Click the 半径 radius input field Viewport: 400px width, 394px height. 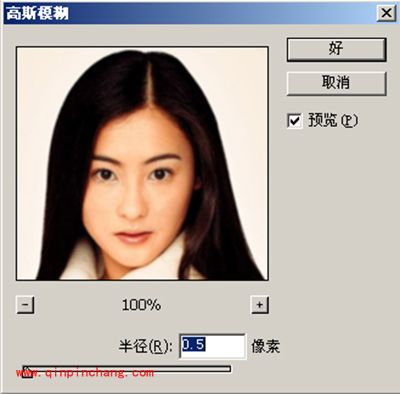(213, 346)
